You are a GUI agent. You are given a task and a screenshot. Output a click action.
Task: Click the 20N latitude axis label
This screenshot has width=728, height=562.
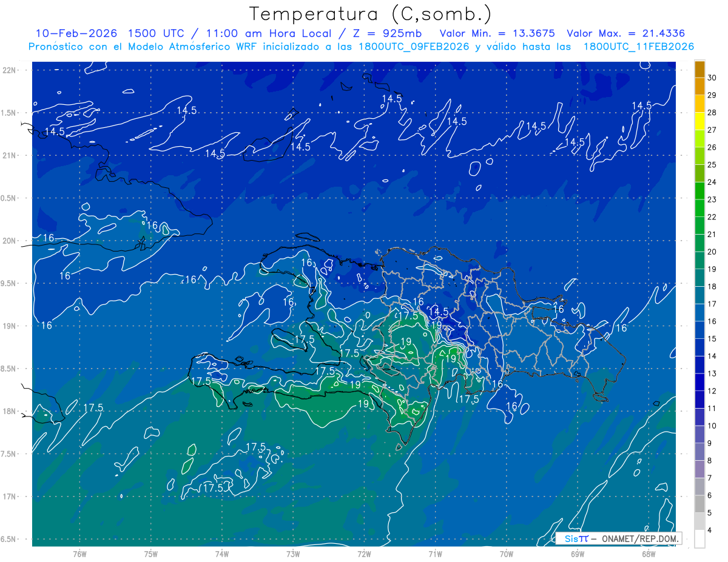(x=10, y=241)
